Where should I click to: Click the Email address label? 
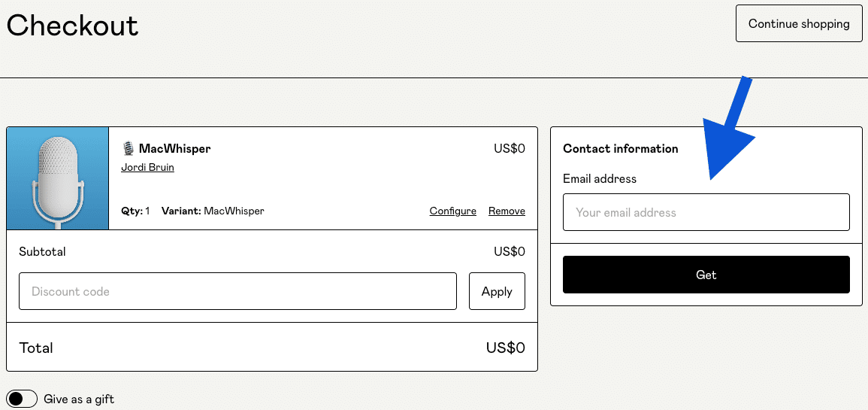[599, 179]
